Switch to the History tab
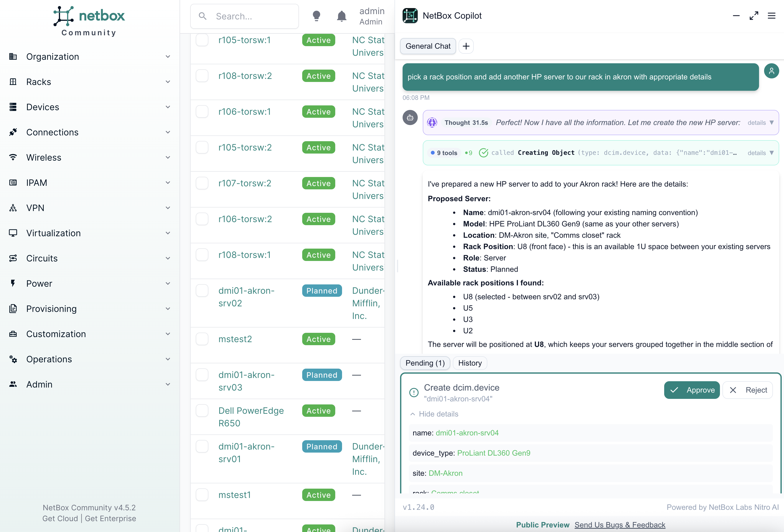The image size is (784, 532). coord(470,363)
